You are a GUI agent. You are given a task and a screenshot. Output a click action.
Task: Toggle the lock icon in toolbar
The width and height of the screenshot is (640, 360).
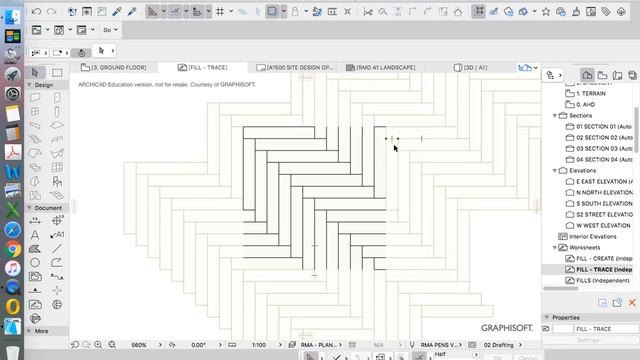tap(295, 11)
